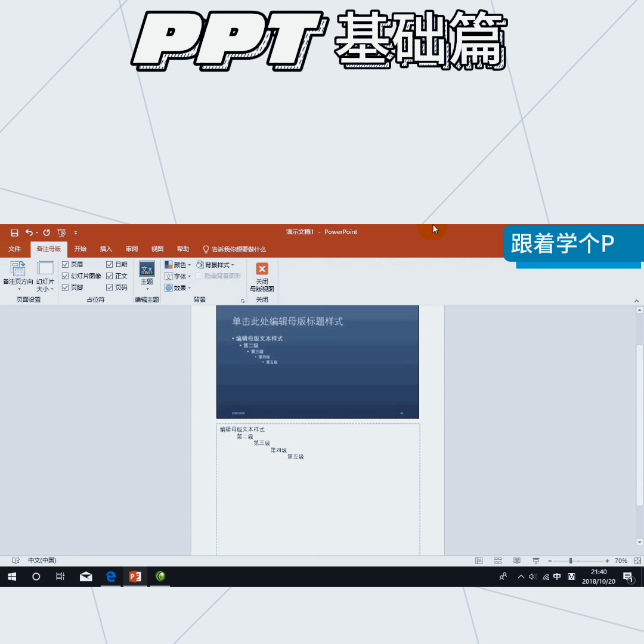
Task: Click the Redo icon
Action: click(47, 233)
